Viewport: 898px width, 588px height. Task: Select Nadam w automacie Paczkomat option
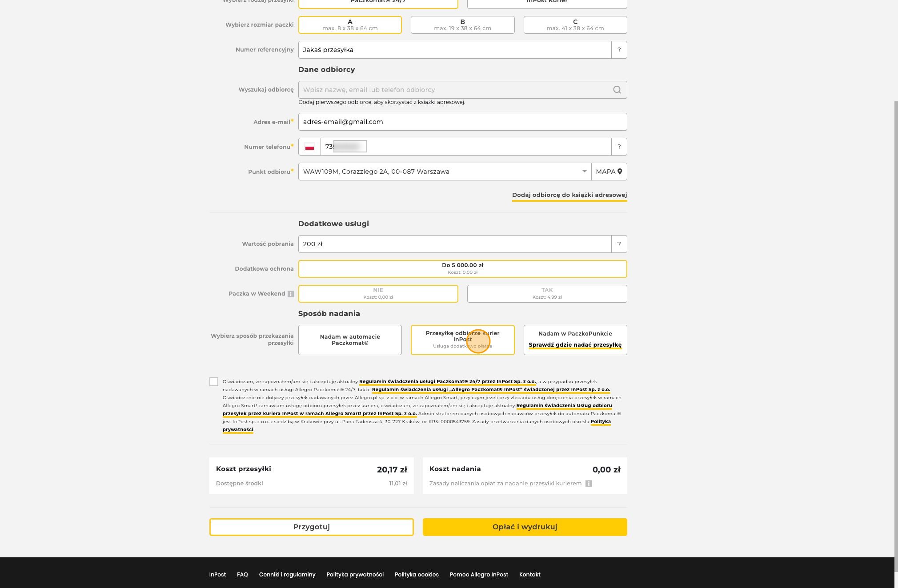point(350,340)
